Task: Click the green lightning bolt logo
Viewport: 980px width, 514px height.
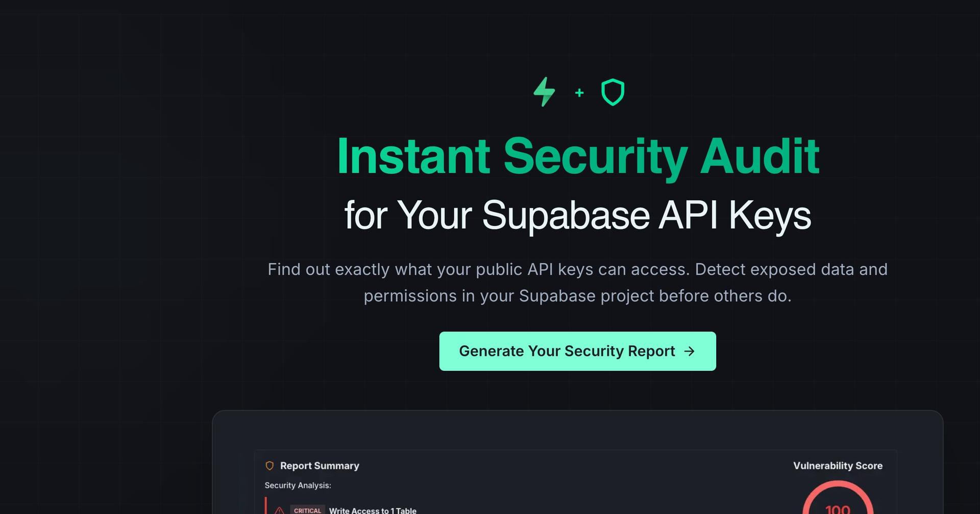Action: click(544, 92)
